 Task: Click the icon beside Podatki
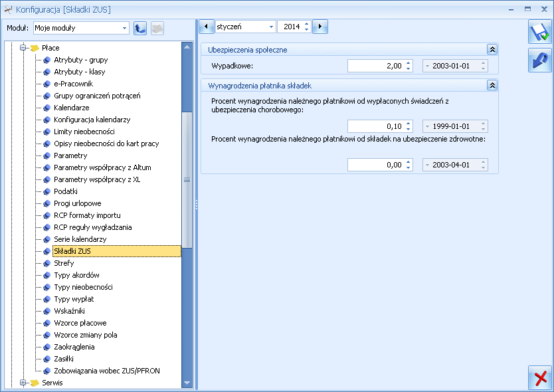pos(47,191)
